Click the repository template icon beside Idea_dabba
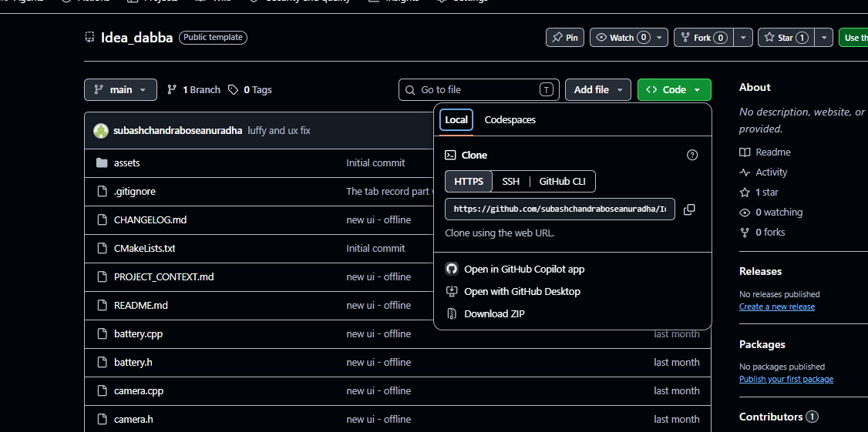Screen dimensions: 868x432 89,38
